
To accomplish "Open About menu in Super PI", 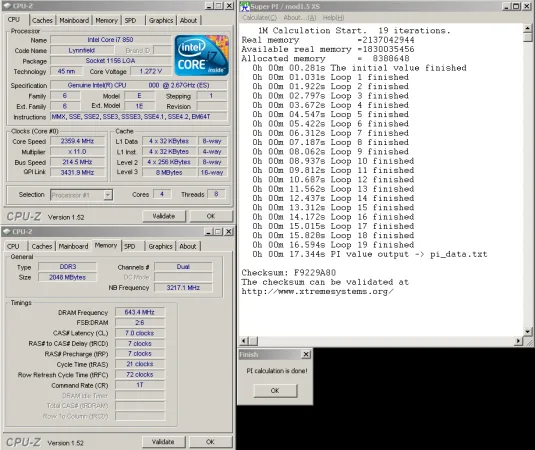I will tap(300, 17).
